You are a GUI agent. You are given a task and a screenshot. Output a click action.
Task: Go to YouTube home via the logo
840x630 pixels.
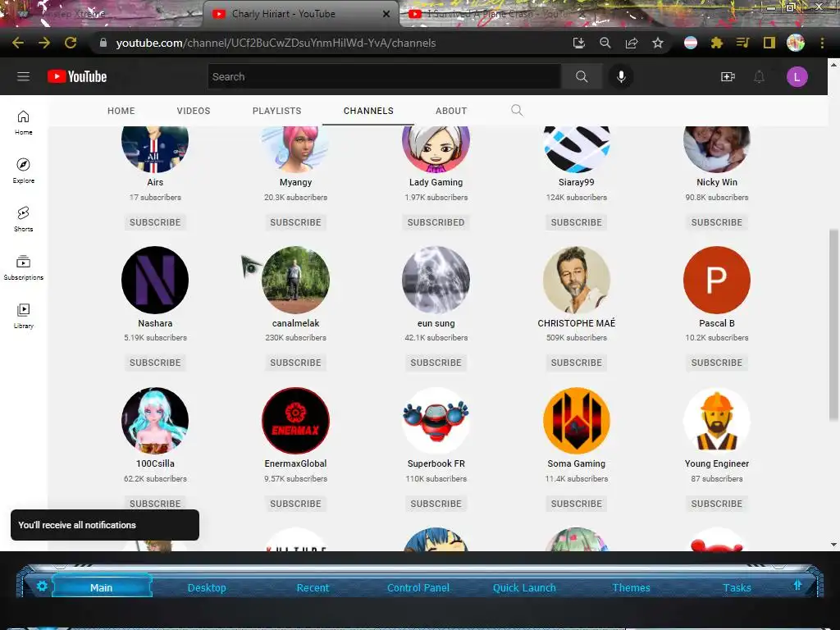point(77,76)
